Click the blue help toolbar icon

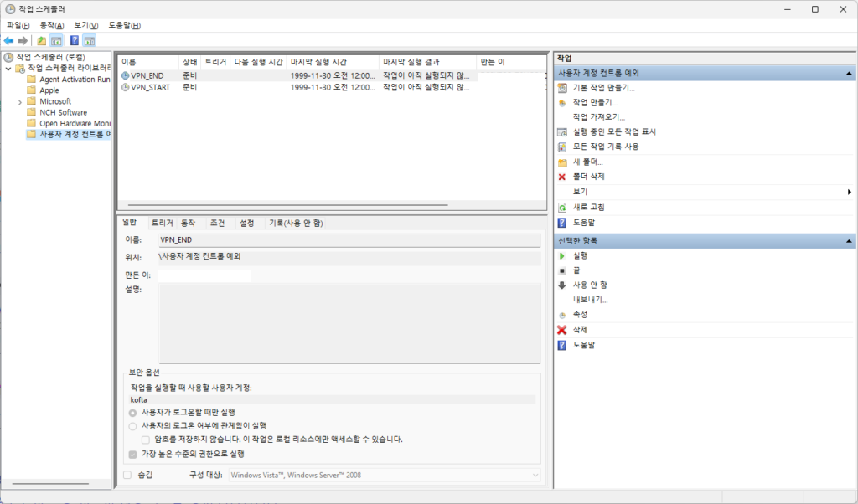(74, 40)
